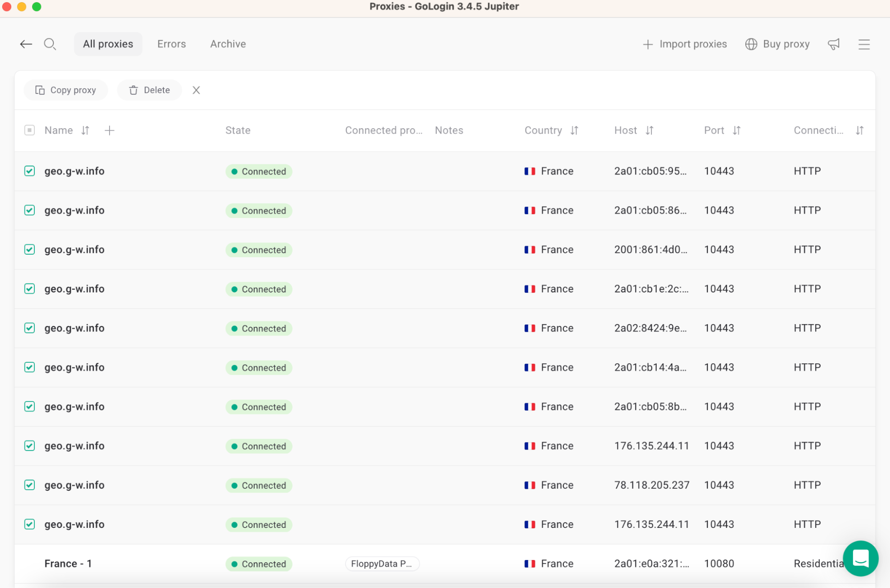Sort proxies by Host
Viewport: 890px width, 588px height.
click(x=650, y=130)
